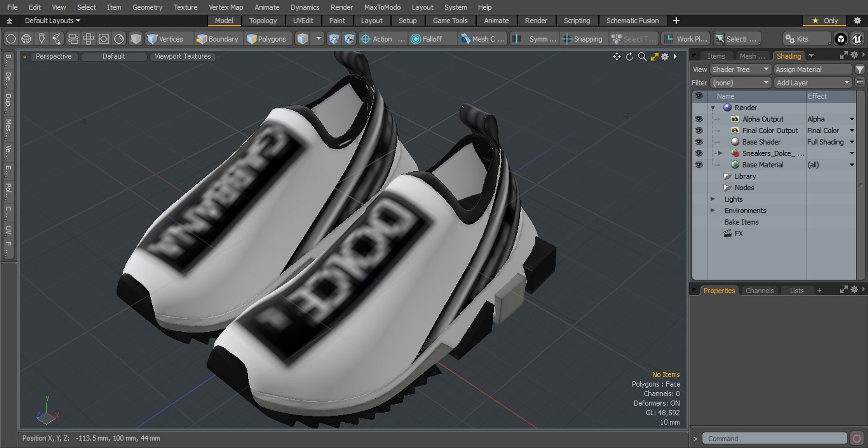Select Boundary selection mode
The height and width of the screenshot is (448, 868).
click(x=217, y=39)
